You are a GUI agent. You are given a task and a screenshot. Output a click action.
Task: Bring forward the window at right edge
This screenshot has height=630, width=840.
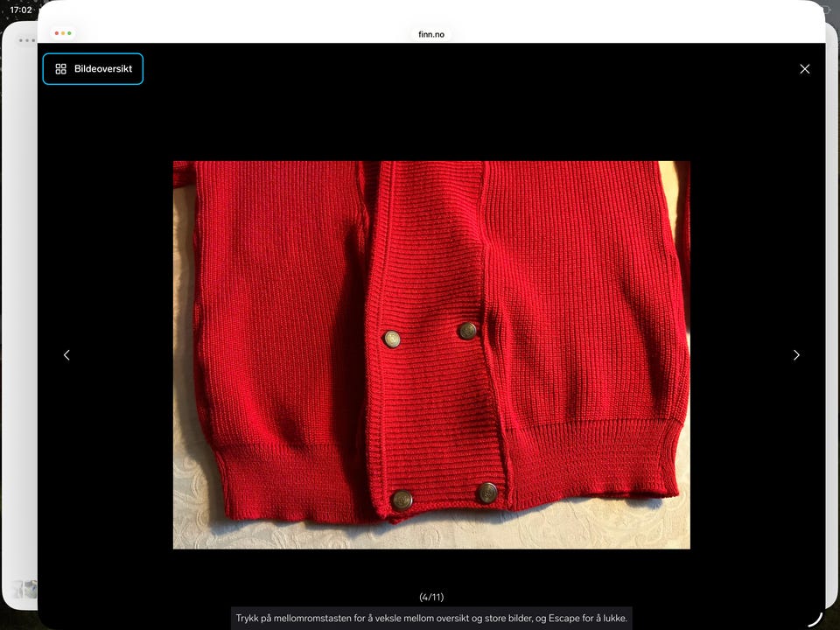(832, 321)
